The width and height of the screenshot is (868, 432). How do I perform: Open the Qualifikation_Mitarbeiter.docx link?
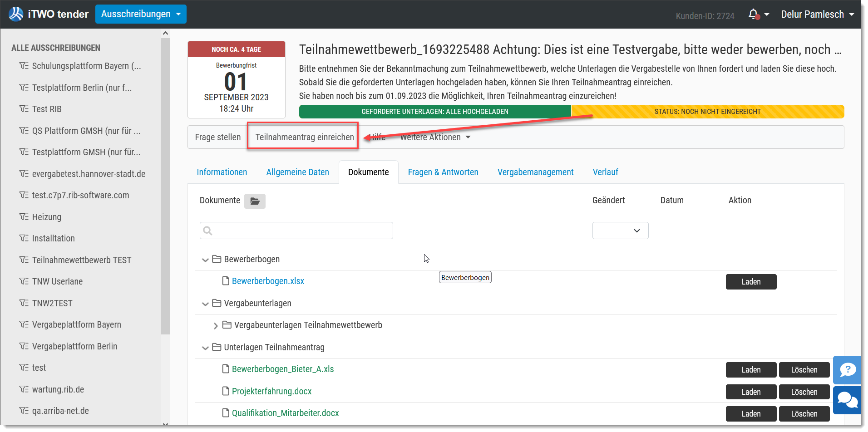[285, 413]
